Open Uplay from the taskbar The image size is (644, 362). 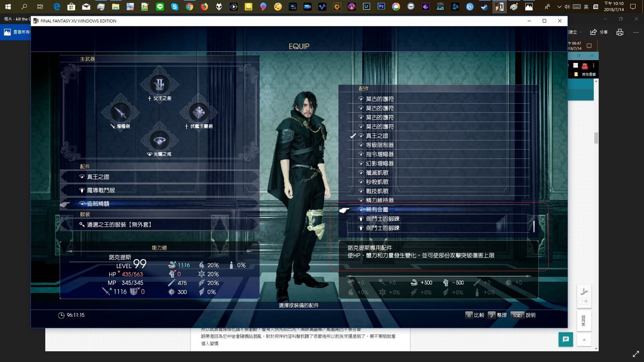[470, 7]
